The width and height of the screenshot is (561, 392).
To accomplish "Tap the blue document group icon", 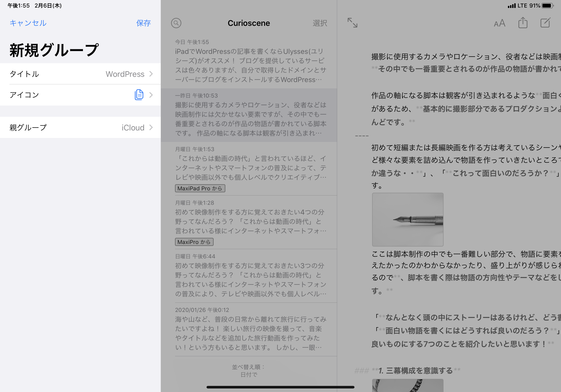I will [x=139, y=94].
